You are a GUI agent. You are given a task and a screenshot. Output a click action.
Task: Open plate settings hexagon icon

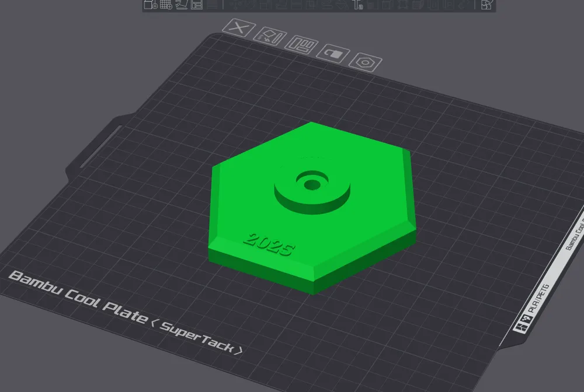[366, 62]
